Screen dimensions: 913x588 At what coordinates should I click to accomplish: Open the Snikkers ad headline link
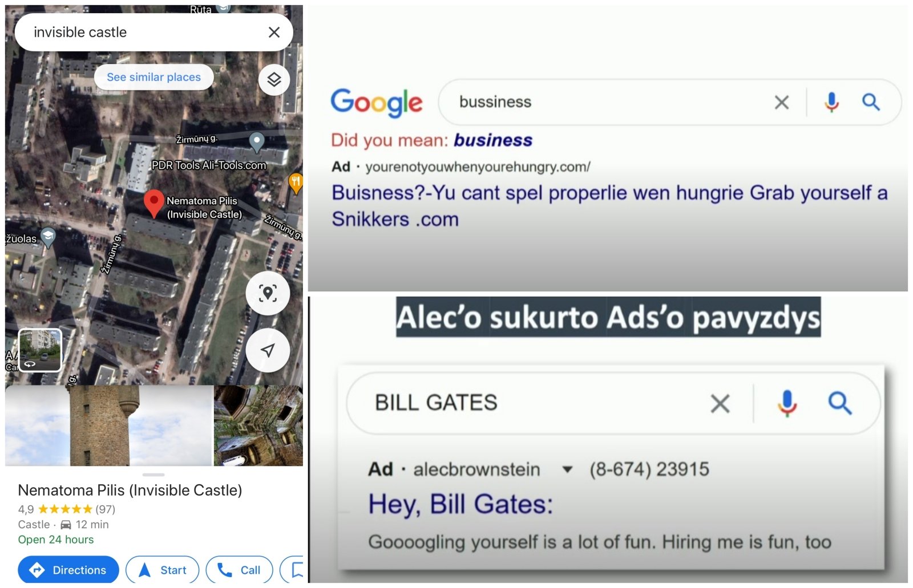pyautogui.click(x=609, y=206)
